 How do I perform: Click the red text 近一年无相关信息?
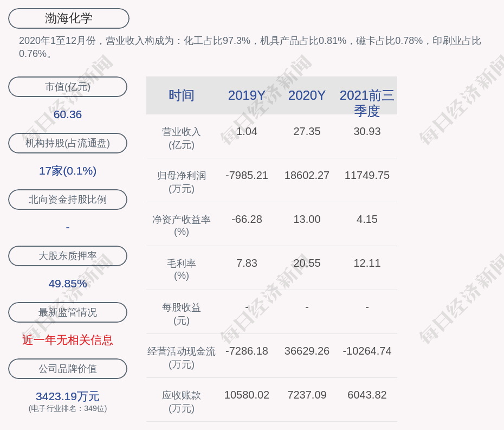[68, 340]
